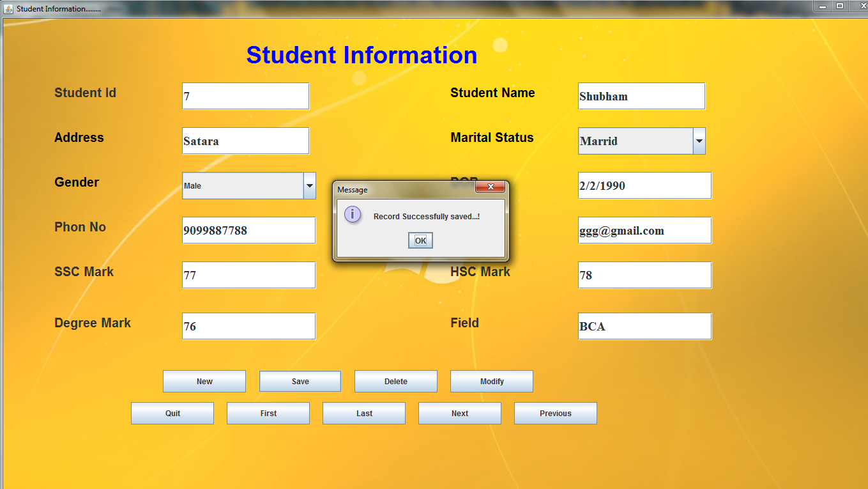Go to the First record

(x=268, y=413)
